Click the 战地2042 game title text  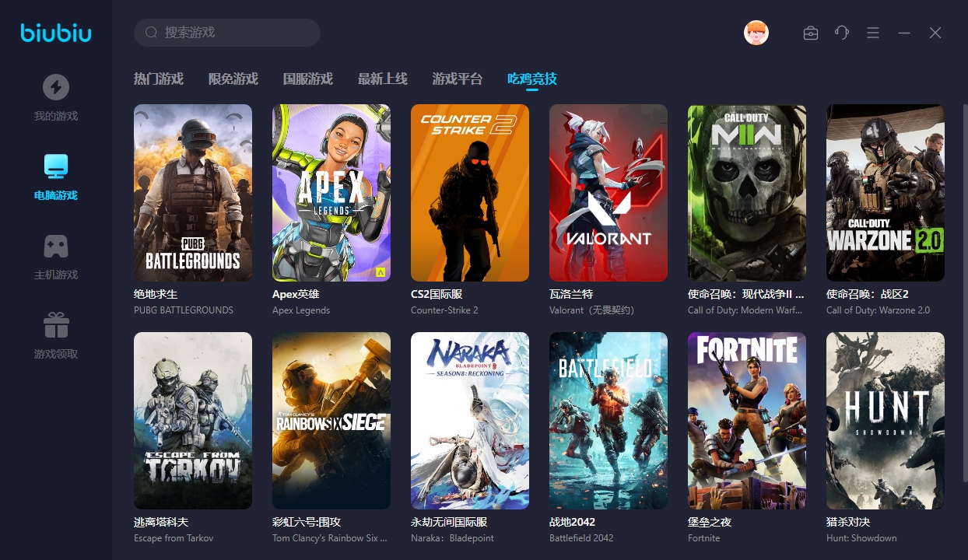pos(572,522)
